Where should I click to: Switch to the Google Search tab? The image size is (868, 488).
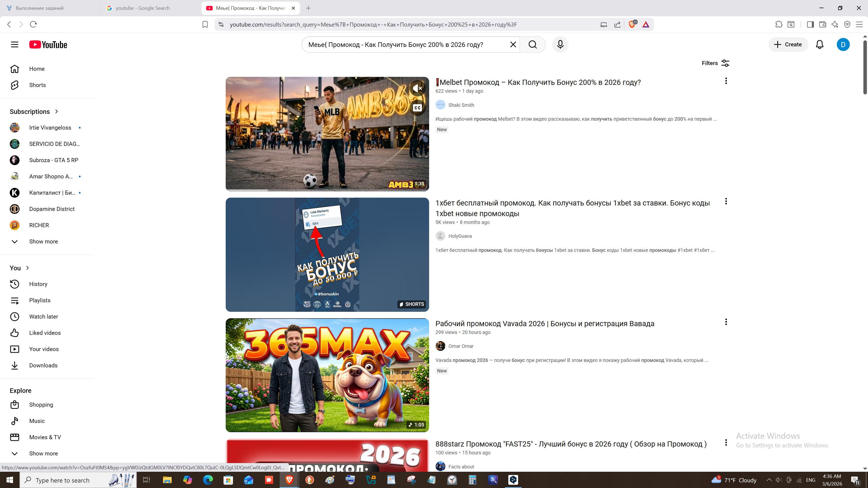(142, 8)
